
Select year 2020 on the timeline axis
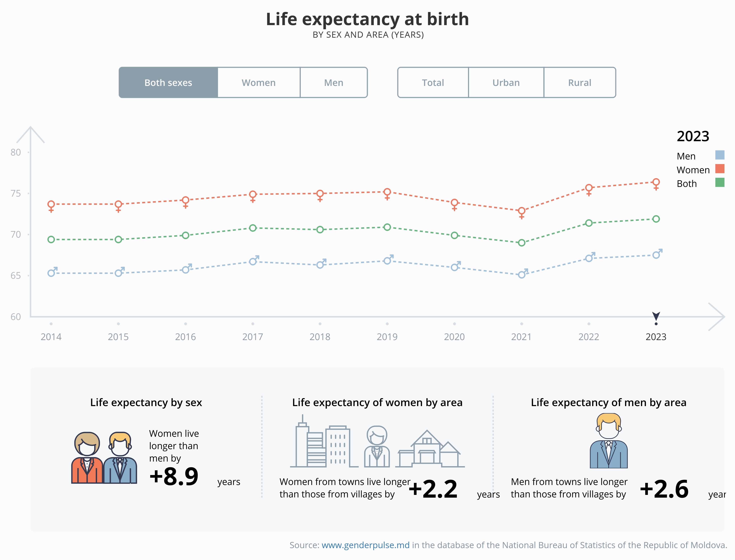[454, 337]
